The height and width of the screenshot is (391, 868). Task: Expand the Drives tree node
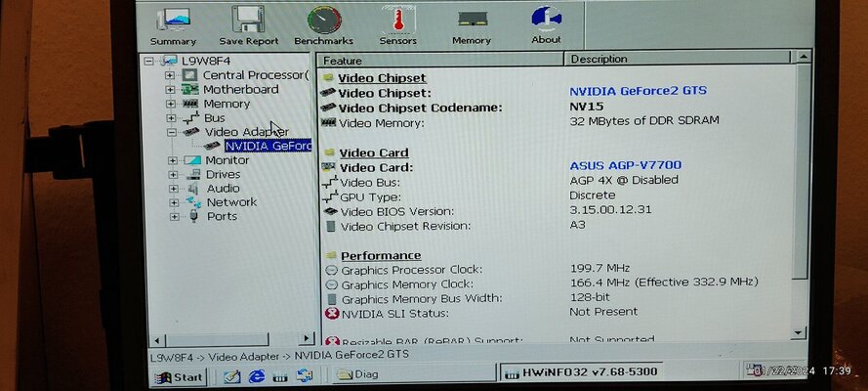[172, 175]
